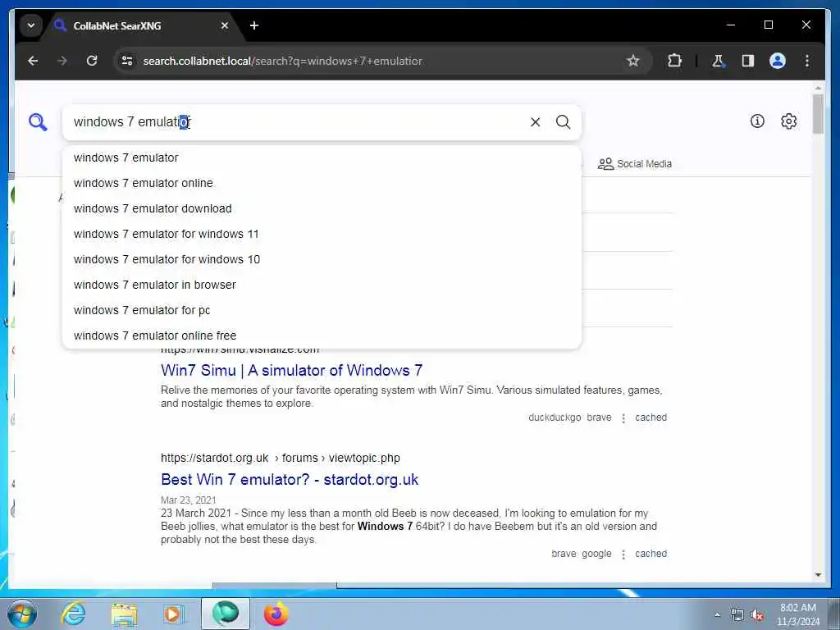Image resolution: width=840 pixels, height=630 pixels.
Task: Switch to Social Media category tab
Action: [635, 164]
